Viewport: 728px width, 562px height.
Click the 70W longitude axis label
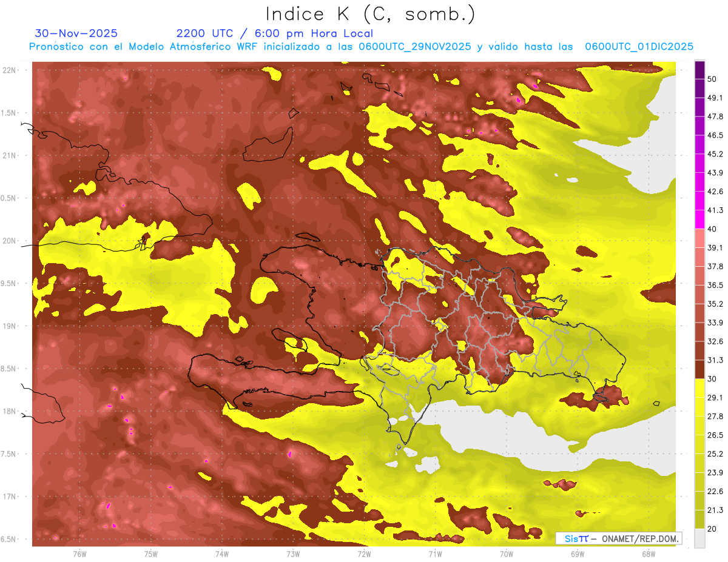(507, 554)
